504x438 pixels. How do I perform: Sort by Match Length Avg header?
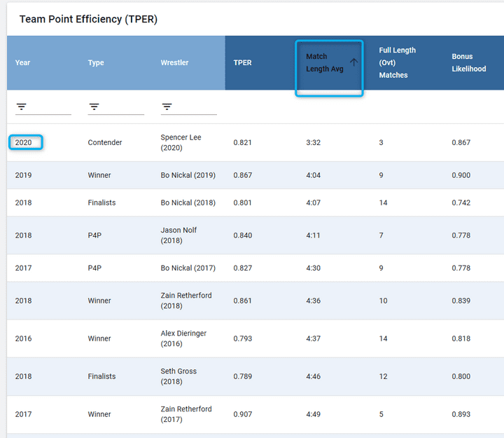[324, 62]
